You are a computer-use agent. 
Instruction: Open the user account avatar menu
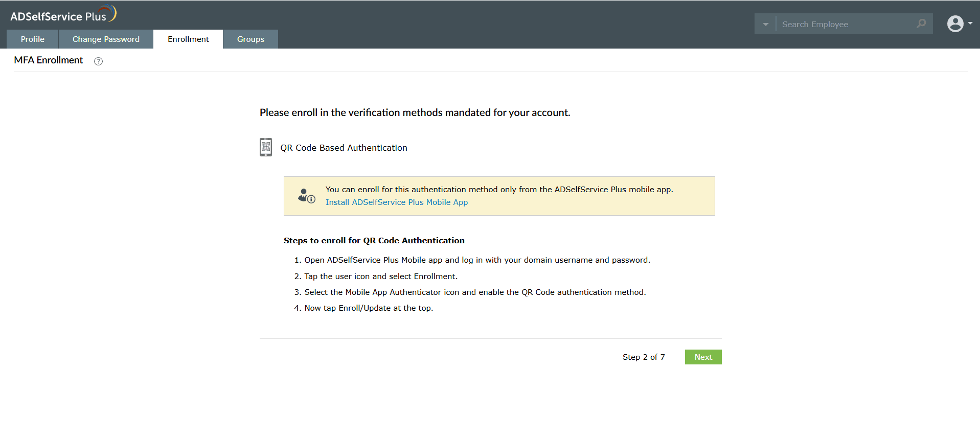click(x=955, y=24)
